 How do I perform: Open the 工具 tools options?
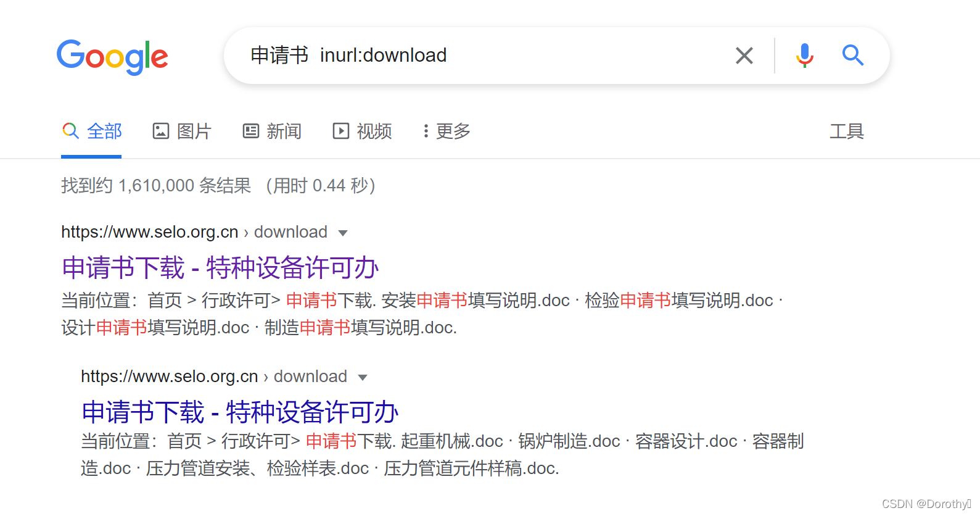pyautogui.click(x=847, y=131)
